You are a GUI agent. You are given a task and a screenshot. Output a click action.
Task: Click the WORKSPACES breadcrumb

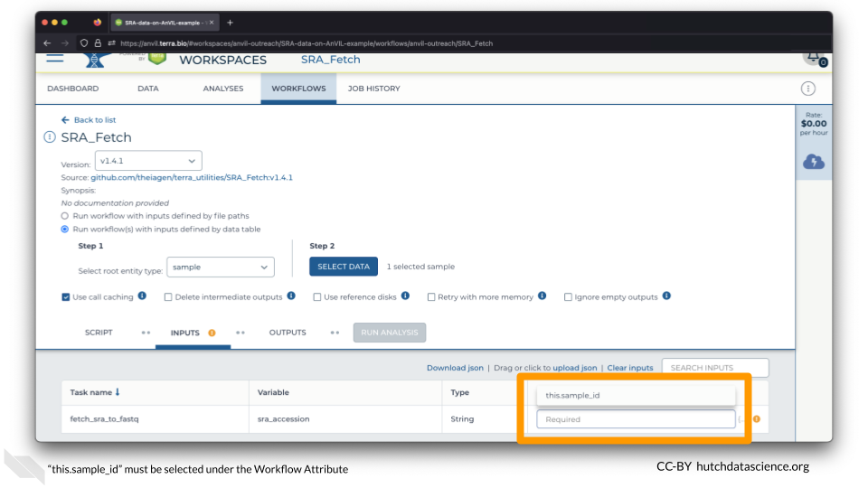click(222, 60)
